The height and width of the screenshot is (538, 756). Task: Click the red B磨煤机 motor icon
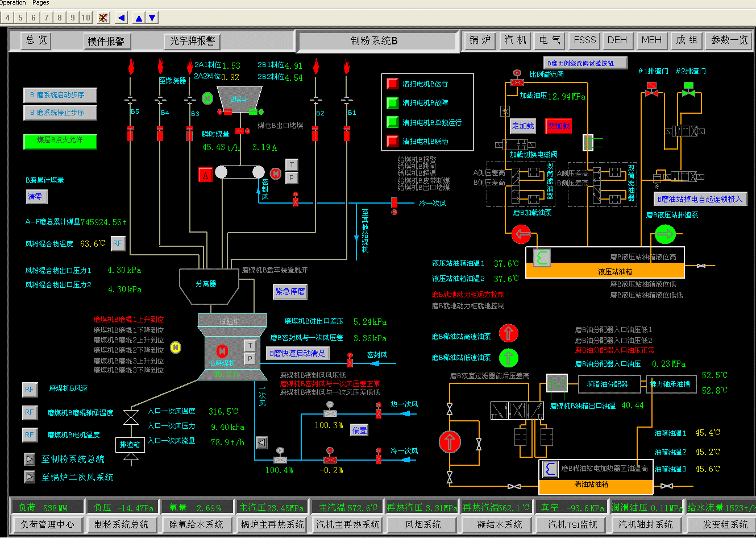tap(222, 351)
